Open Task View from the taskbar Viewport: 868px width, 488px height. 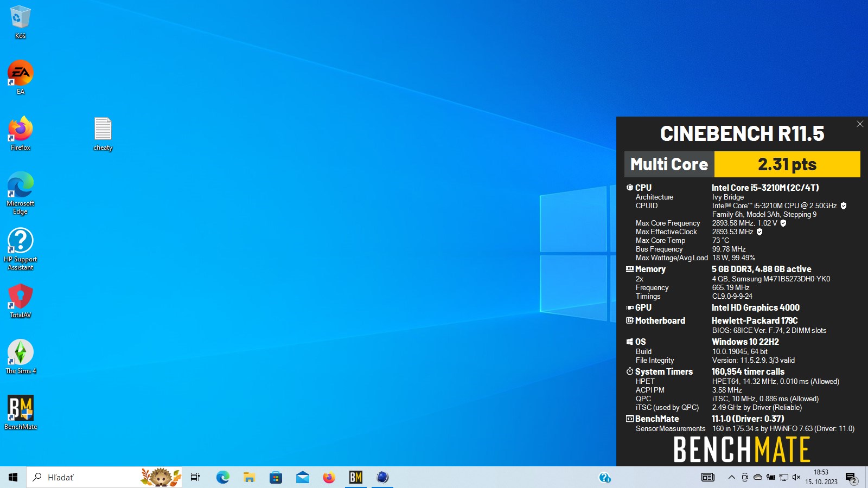pyautogui.click(x=195, y=477)
